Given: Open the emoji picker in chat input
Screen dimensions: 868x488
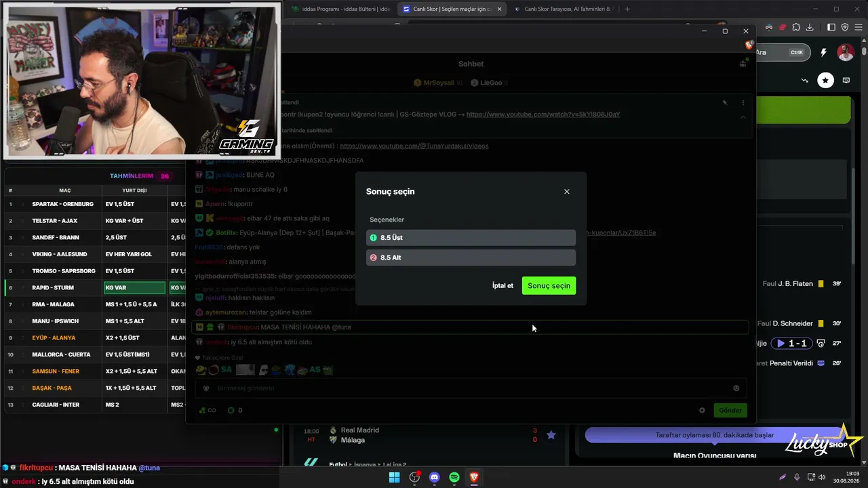Looking at the screenshot, I should coord(736,388).
